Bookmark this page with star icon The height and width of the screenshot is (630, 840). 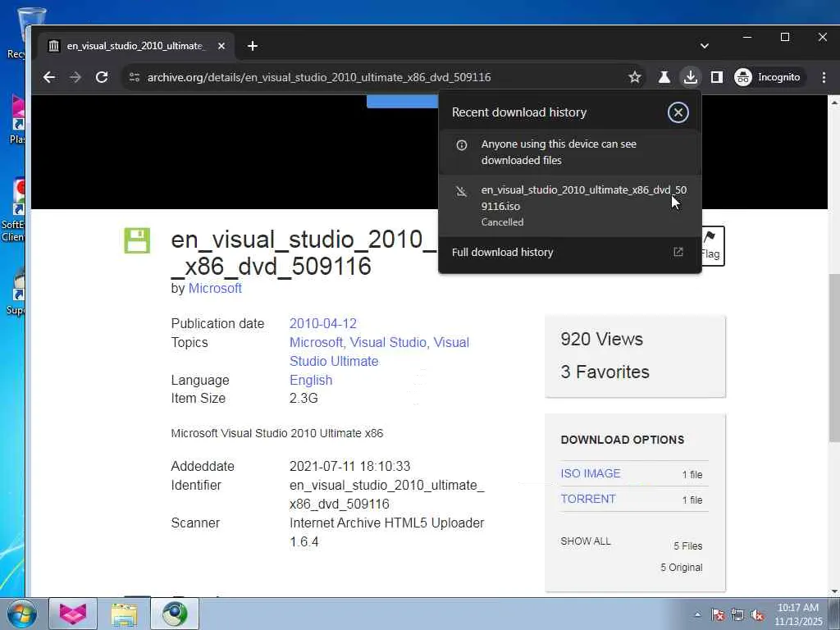(x=635, y=77)
